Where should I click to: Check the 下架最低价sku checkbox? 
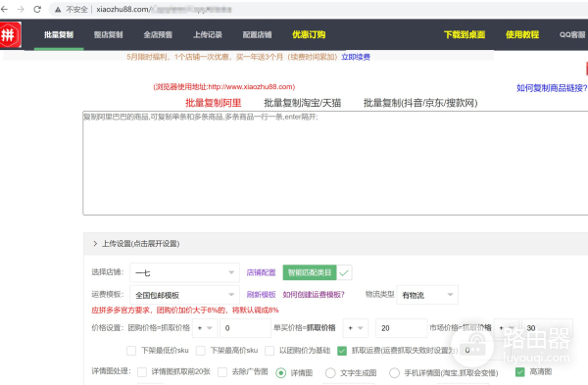[131, 351]
